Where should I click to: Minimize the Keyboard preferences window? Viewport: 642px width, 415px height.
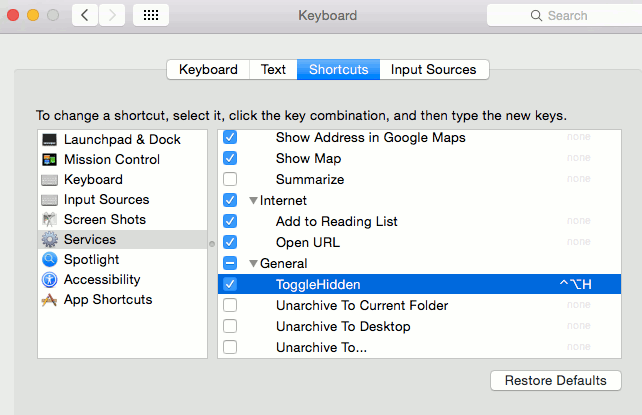coord(33,15)
